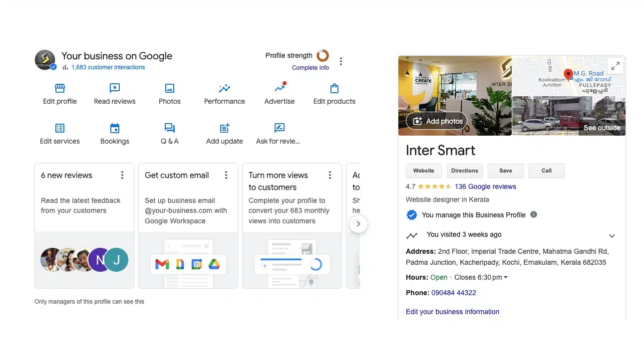Open Advertise trending arrow icon
The width and height of the screenshot is (644, 359).
pos(280,88)
